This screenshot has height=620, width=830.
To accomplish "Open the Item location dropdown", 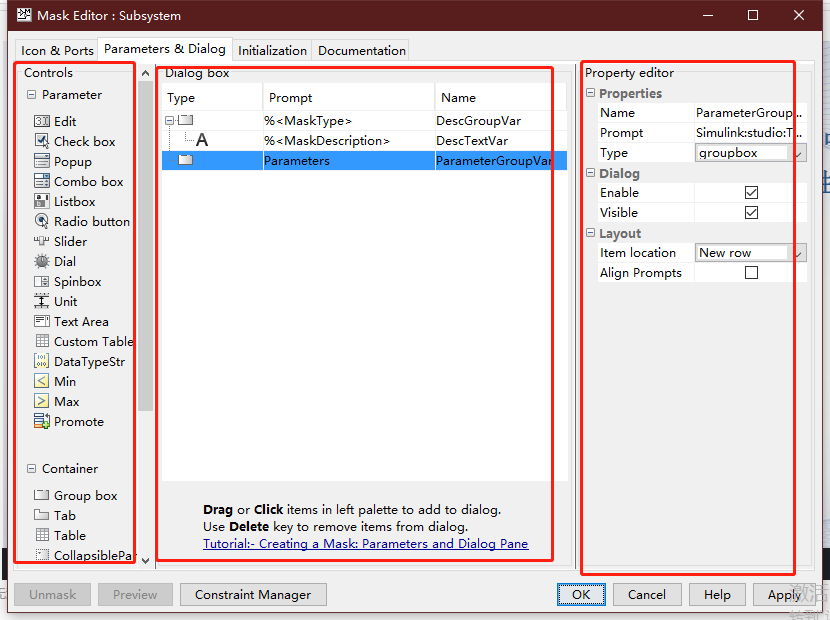I will 751,253.
